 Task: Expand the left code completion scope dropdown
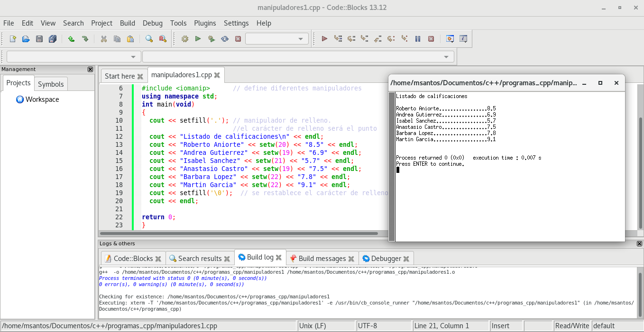pos(134,57)
